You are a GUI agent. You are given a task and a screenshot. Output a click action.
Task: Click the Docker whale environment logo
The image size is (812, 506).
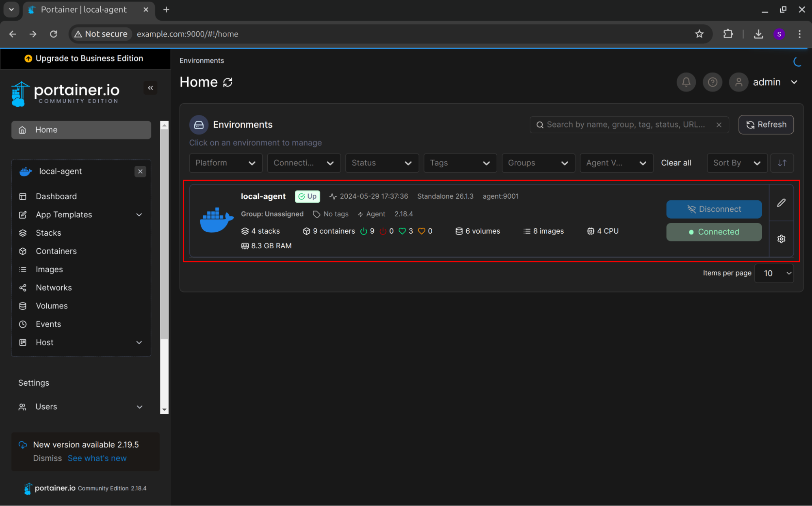pyautogui.click(x=217, y=220)
